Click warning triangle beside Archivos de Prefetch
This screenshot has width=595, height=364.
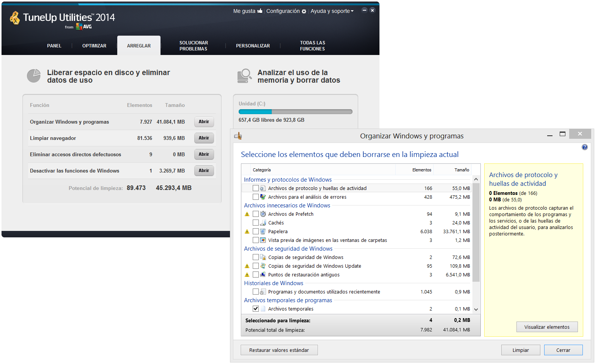coord(247,214)
